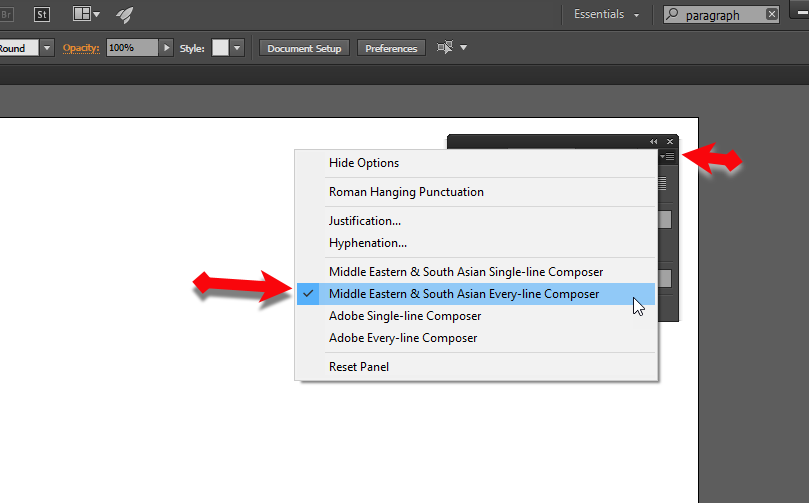This screenshot has height=503, width=809.
Task: Open the Preferences button
Action: 391,48
